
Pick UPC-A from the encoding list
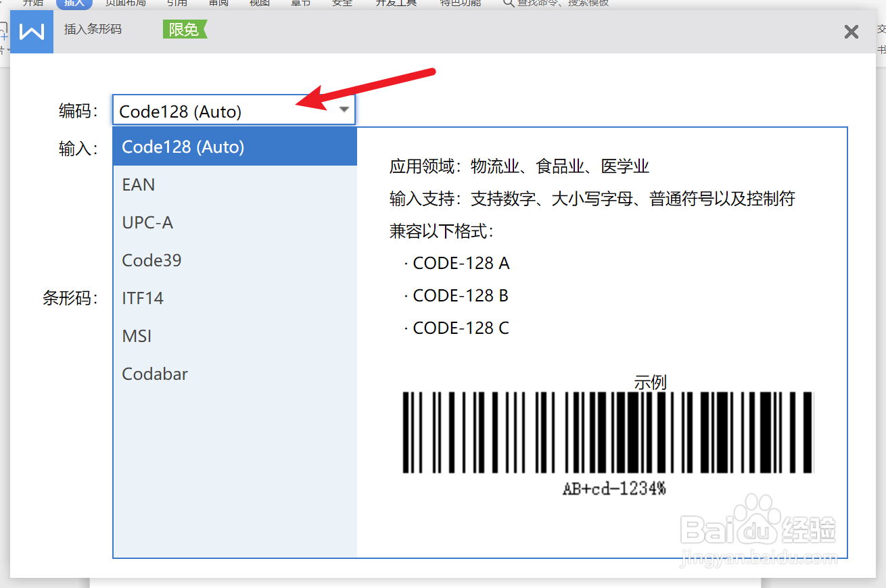click(x=235, y=222)
